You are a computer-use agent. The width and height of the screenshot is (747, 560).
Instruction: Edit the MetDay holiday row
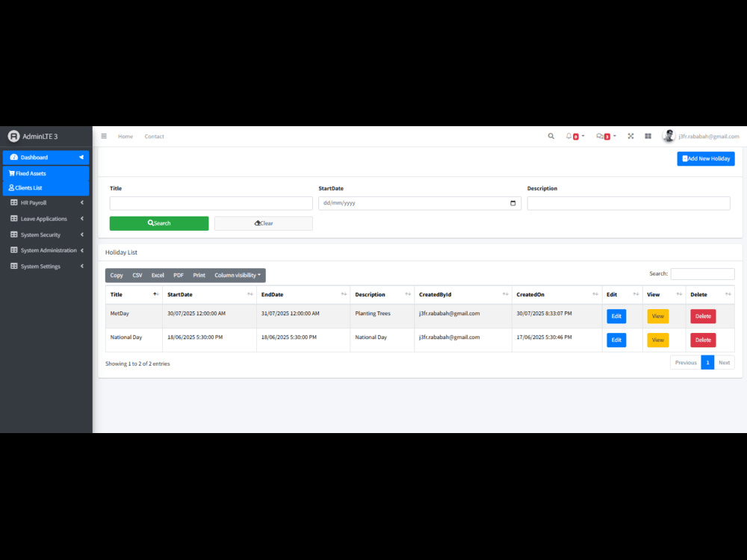point(616,316)
